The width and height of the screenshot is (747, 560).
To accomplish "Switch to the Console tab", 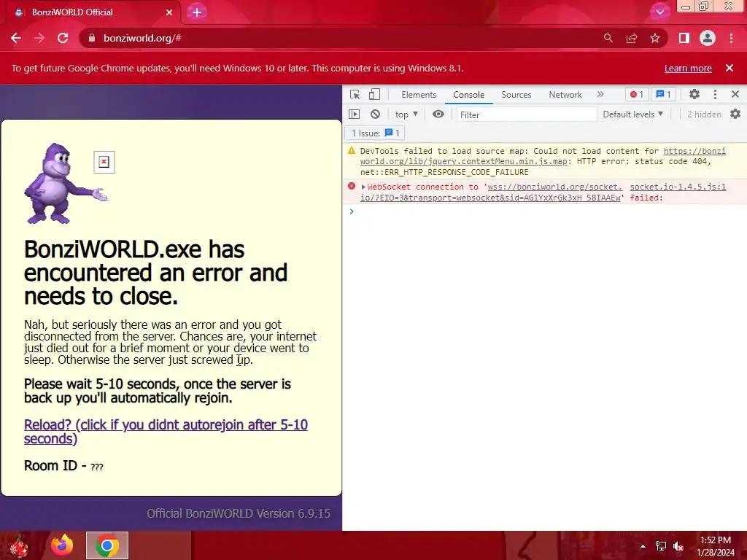I will [x=469, y=95].
